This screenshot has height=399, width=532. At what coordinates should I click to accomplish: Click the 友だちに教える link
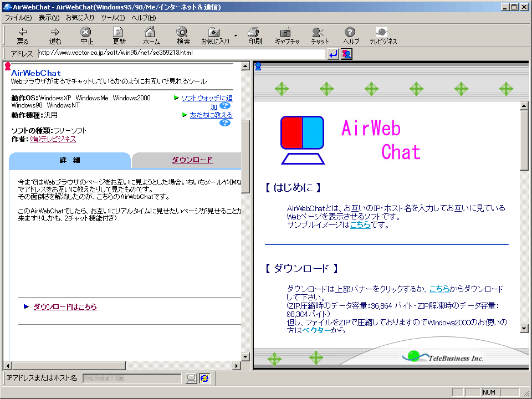[x=211, y=115]
